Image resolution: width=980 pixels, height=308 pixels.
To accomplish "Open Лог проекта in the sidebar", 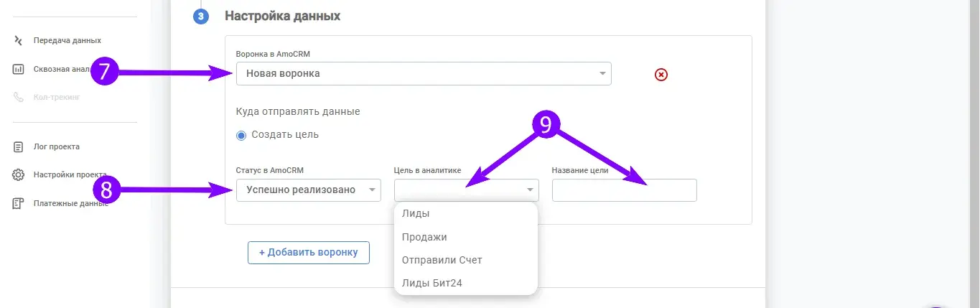I will click(56, 146).
